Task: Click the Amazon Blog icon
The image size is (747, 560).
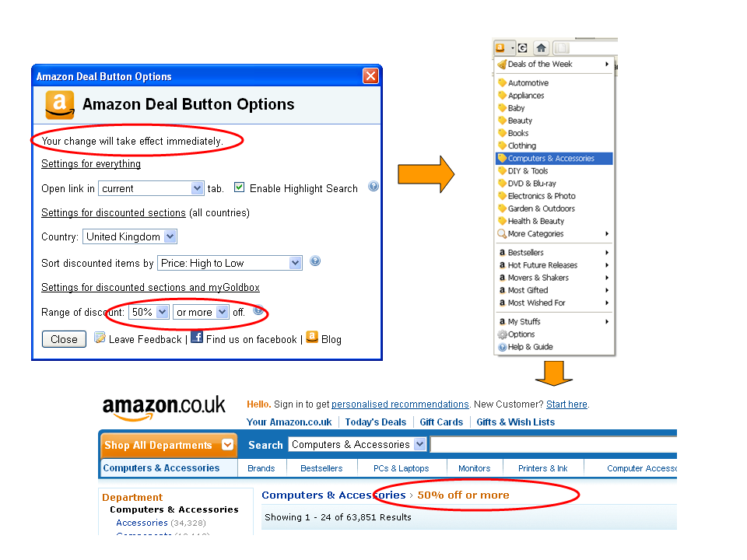Action: tap(312, 338)
